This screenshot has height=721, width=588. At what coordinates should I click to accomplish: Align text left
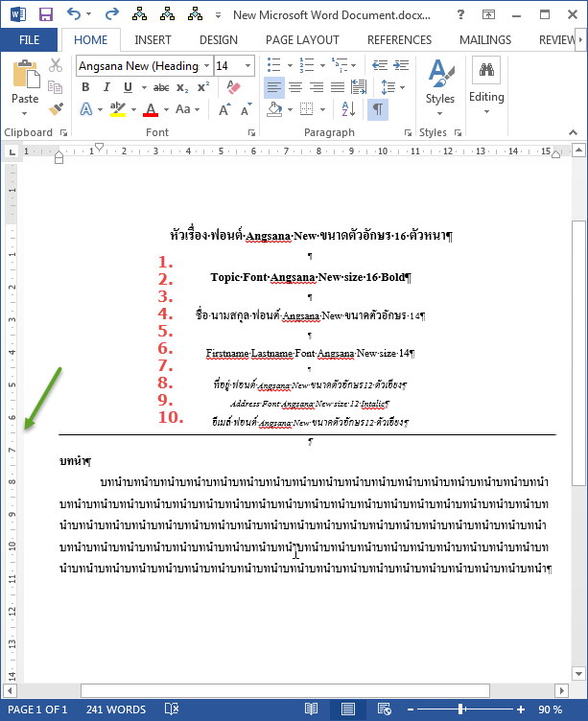click(x=274, y=87)
